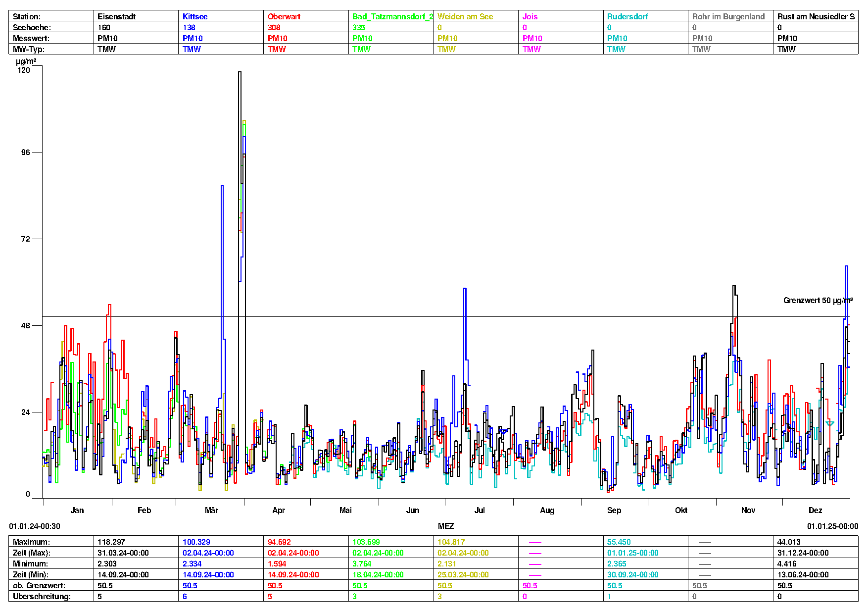The width and height of the screenshot is (868, 614).
Task: Click the ob. Grenzwert: row label
Action: (39, 585)
